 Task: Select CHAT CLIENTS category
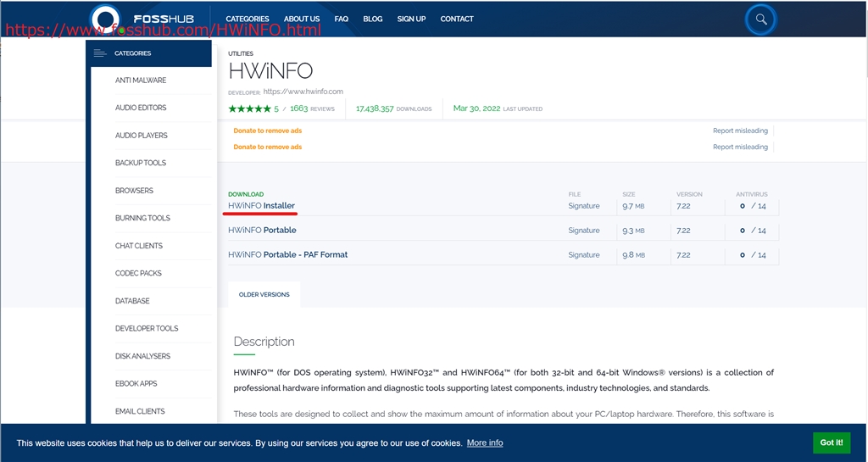coord(139,246)
